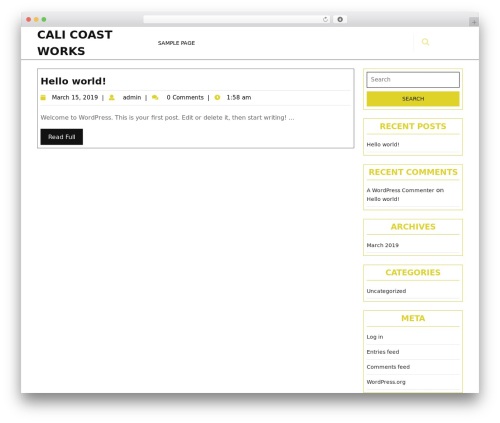
Task: Click Log in under Meta
Action: pos(375,337)
